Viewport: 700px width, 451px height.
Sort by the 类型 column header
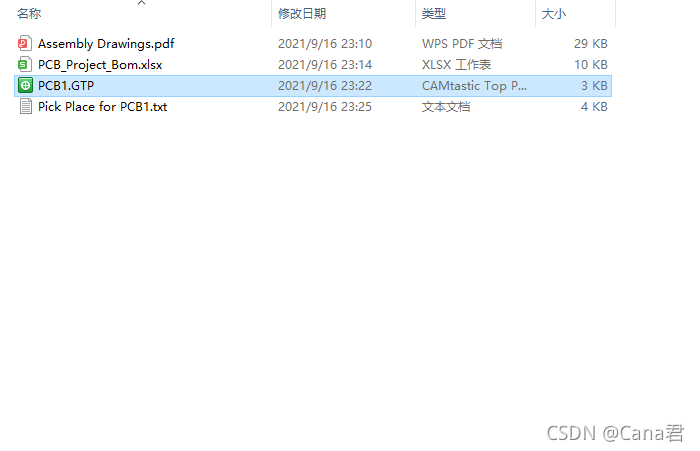click(x=434, y=14)
